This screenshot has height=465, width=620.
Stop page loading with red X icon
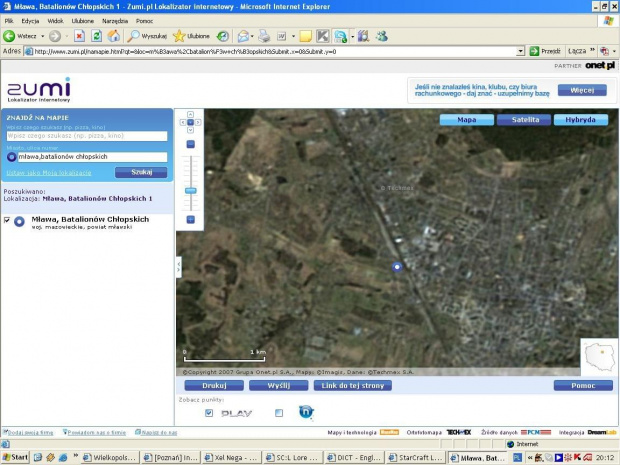click(x=79, y=36)
